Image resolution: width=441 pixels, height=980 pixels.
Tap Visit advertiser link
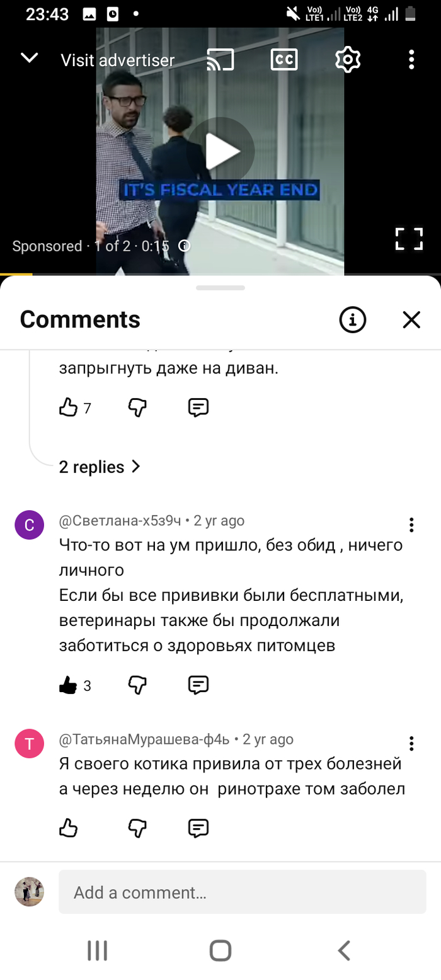tap(117, 60)
